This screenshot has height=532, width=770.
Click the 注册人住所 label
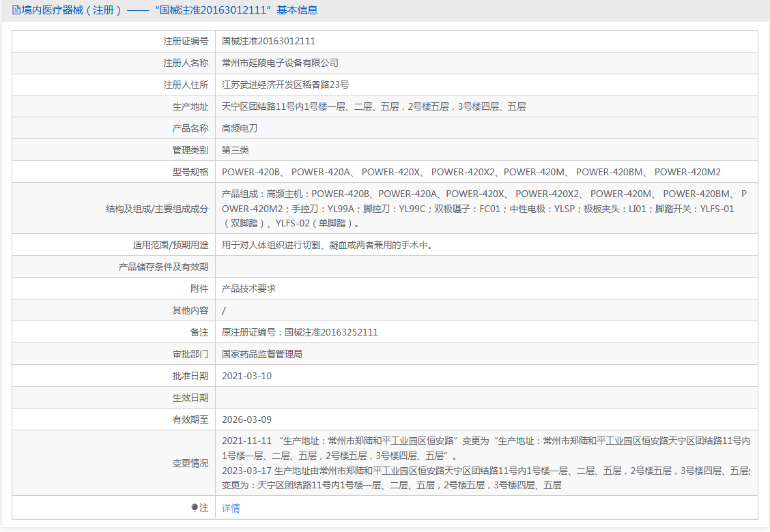(186, 85)
